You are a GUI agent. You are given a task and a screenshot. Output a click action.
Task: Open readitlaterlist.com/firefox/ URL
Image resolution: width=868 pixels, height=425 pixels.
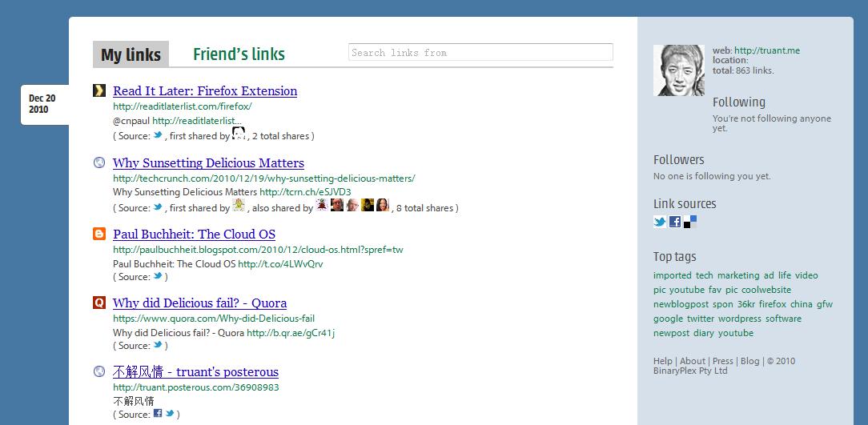182,106
